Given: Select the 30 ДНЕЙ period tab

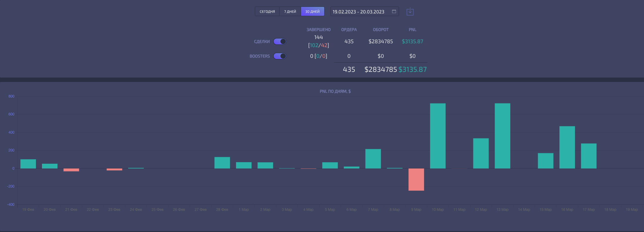Looking at the screenshot, I should coord(312,11).
